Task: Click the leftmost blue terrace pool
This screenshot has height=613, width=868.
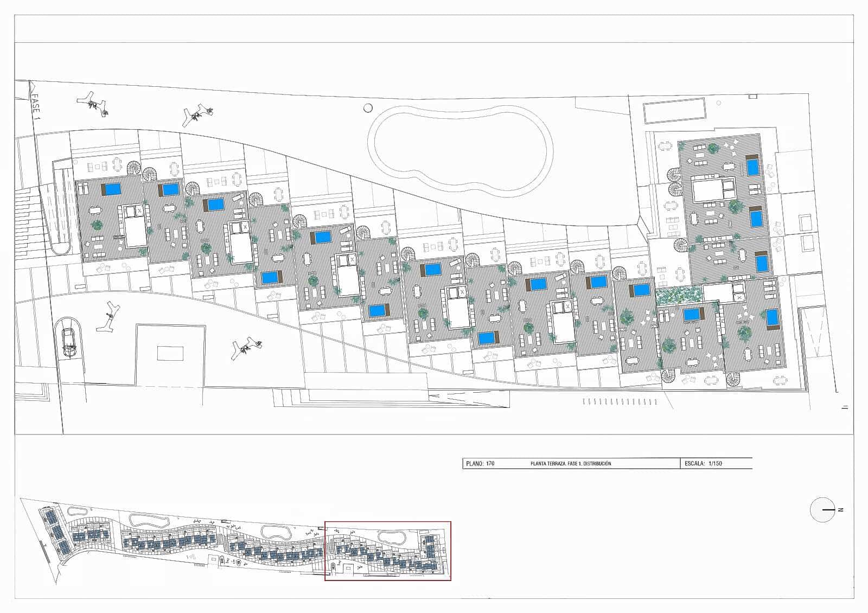Action: [112, 189]
